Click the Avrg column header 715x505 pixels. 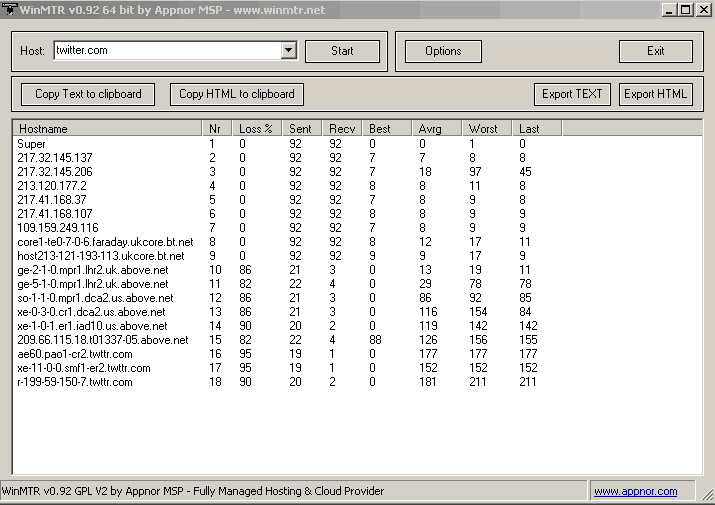(437, 129)
